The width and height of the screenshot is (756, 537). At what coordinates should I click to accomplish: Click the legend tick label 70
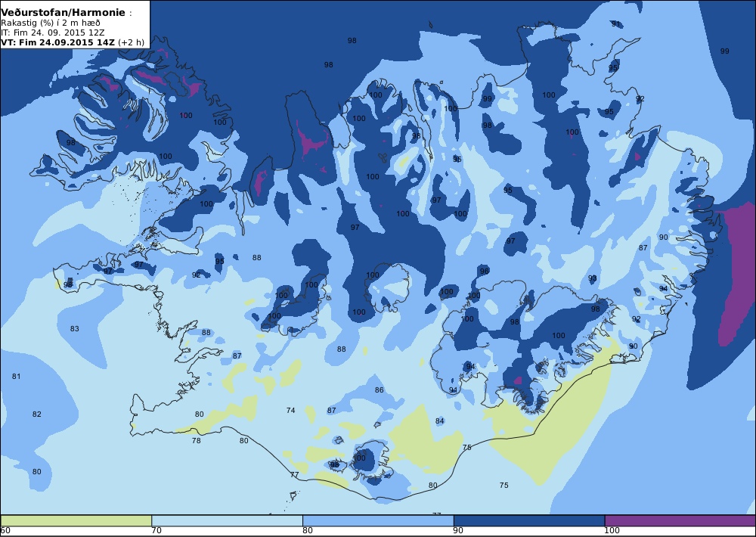coord(156,531)
